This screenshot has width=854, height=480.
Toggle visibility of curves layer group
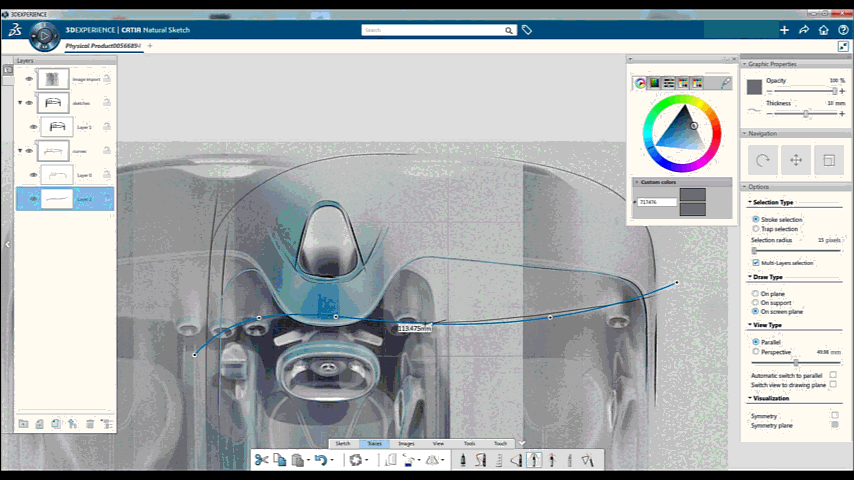29,151
